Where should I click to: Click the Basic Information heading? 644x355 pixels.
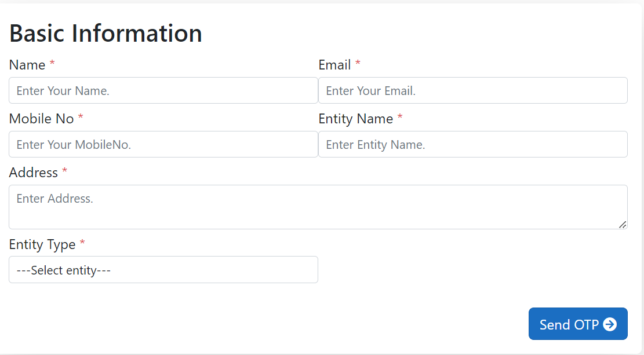click(105, 33)
